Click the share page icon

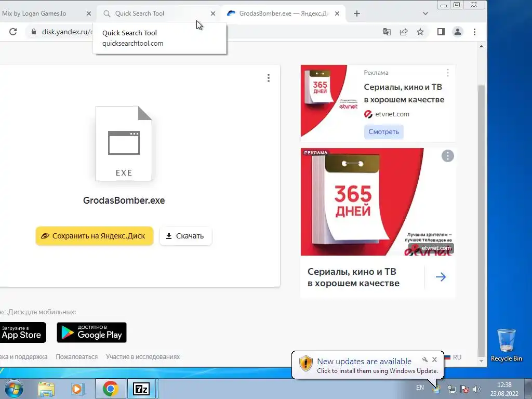point(403,32)
